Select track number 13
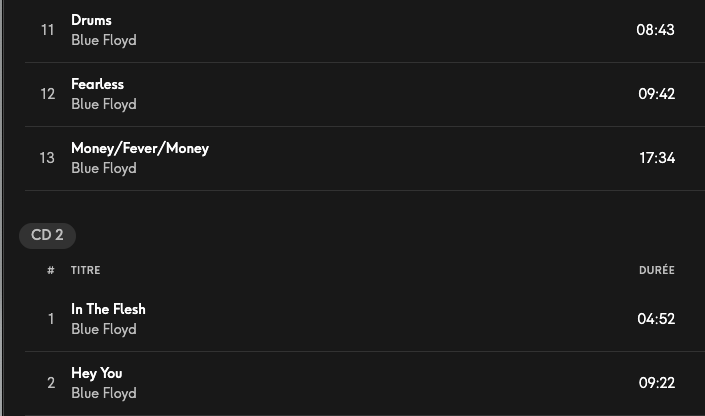The height and width of the screenshot is (416, 705). [x=47, y=158]
